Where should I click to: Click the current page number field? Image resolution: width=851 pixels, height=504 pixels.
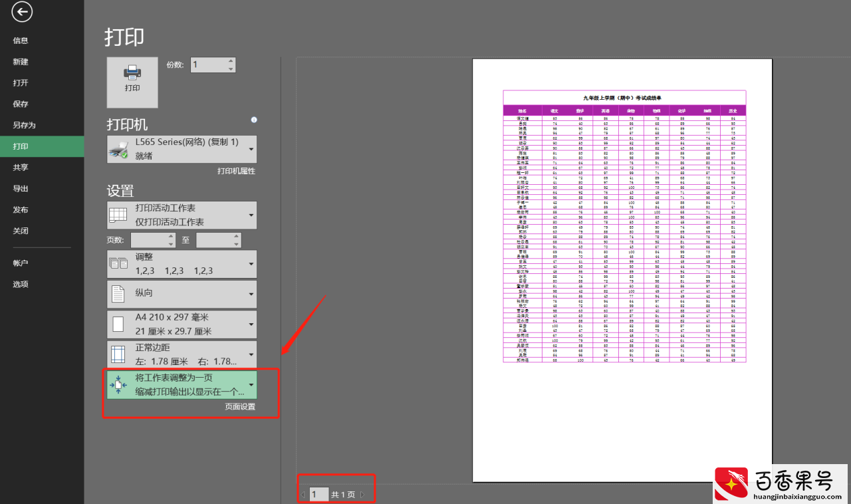tap(319, 494)
